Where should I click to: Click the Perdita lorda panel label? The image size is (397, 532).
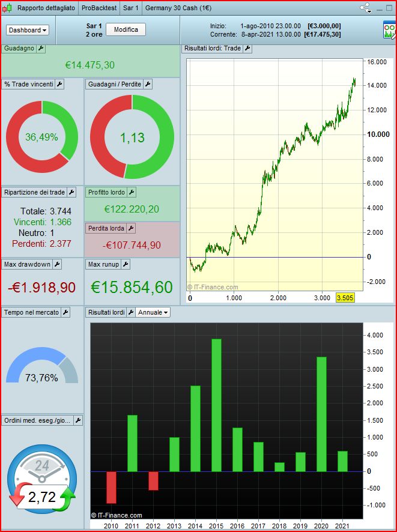point(106,228)
